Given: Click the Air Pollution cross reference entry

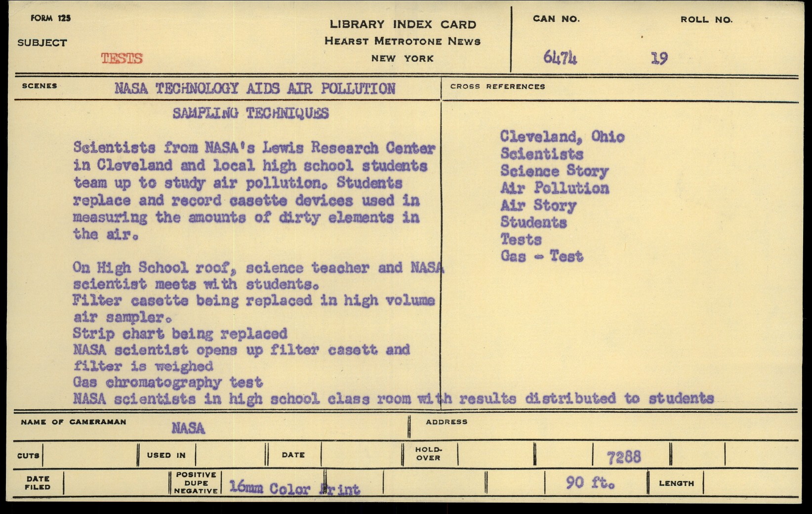Looking at the screenshot, I should [554, 188].
